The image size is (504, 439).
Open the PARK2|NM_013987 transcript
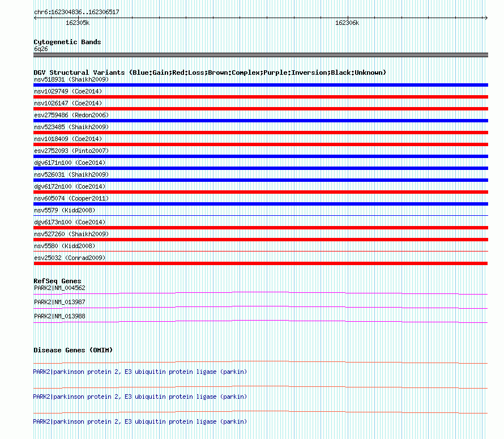(x=59, y=302)
